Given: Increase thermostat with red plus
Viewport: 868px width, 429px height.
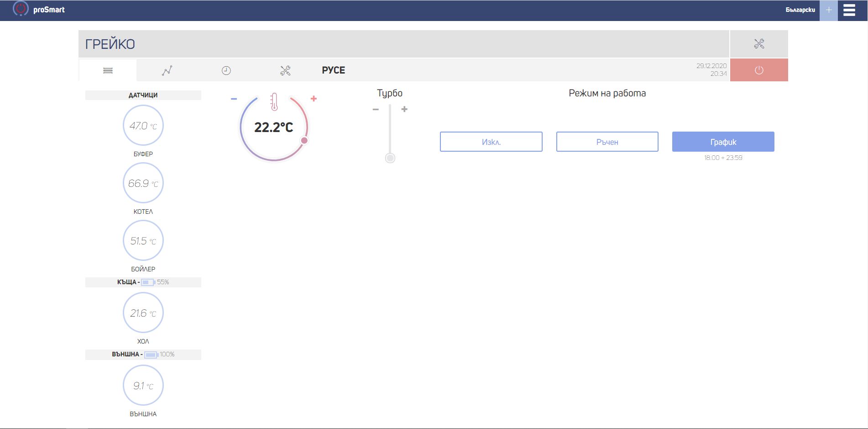Looking at the screenshot, I should (x=314, y=99).
